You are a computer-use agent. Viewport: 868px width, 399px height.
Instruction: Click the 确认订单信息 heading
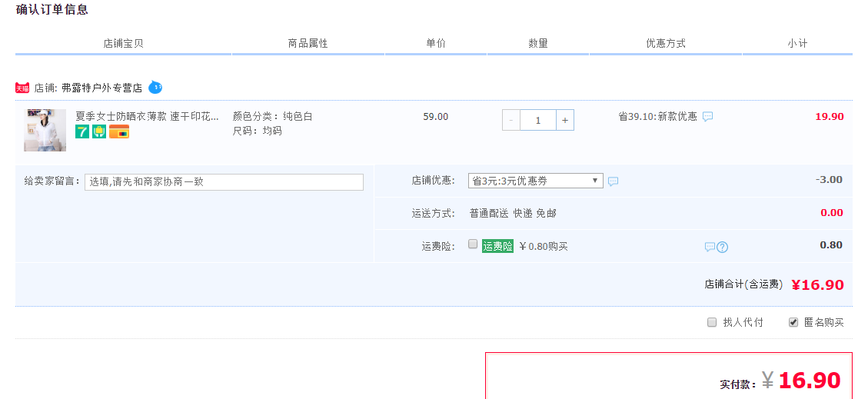[x=52, y=9]
